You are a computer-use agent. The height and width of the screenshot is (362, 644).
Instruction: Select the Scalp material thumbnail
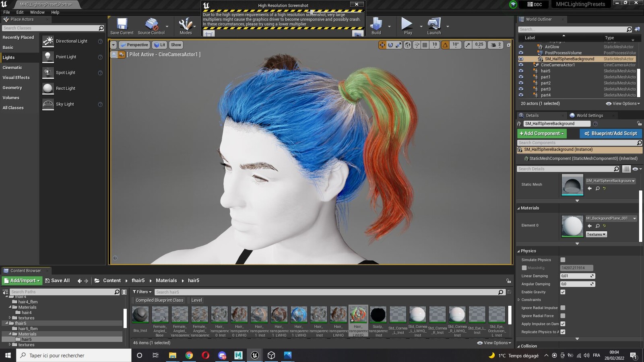[378, 315]
